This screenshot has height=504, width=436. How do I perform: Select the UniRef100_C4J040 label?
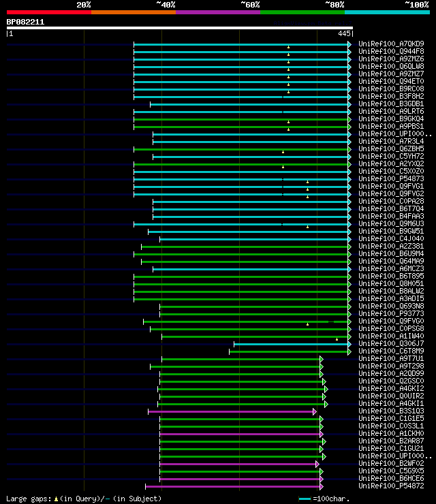(391, 239)
